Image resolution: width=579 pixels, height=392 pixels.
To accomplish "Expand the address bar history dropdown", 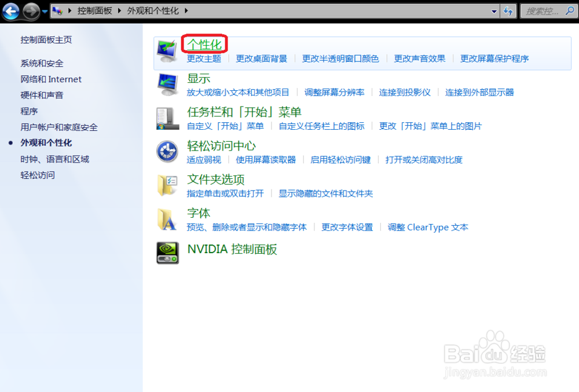I will (495, 10).
